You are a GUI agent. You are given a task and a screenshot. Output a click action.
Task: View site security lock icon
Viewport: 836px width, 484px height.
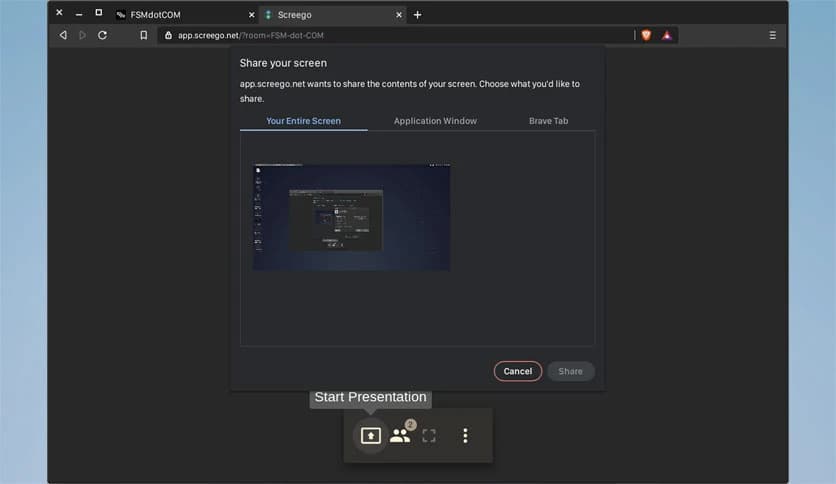coord(168,35)
